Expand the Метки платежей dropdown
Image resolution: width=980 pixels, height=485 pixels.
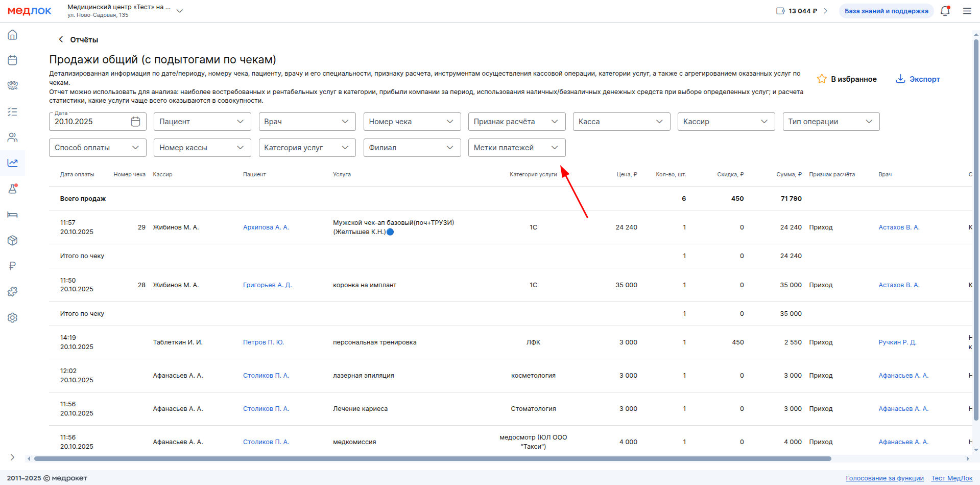(516, 148)
